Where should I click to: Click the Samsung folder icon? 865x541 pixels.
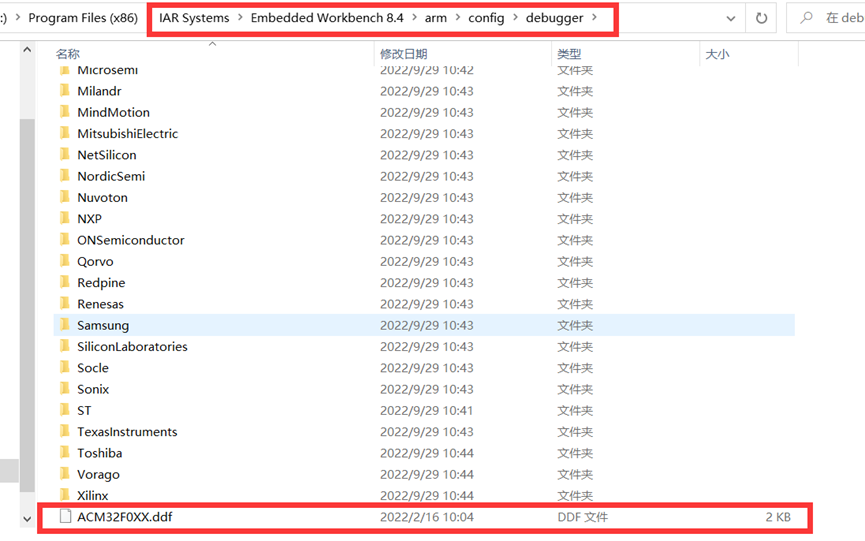pos(65,325)
